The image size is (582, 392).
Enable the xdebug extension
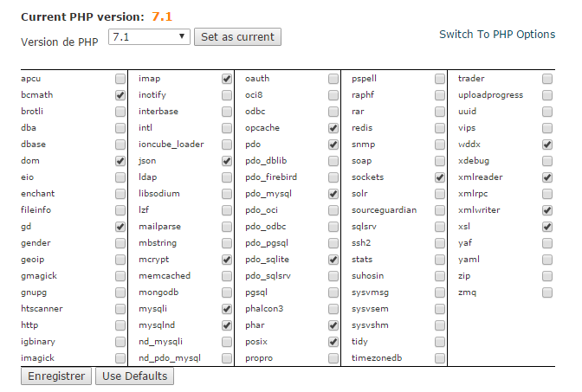(547, 161)
